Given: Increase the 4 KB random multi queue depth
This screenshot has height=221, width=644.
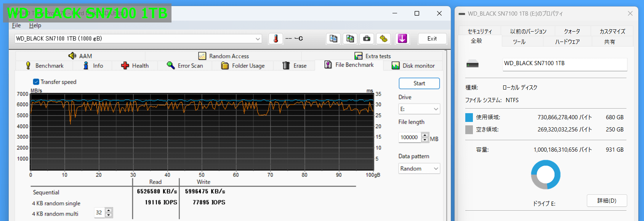Looking at the screenshot, I should 109,210.
